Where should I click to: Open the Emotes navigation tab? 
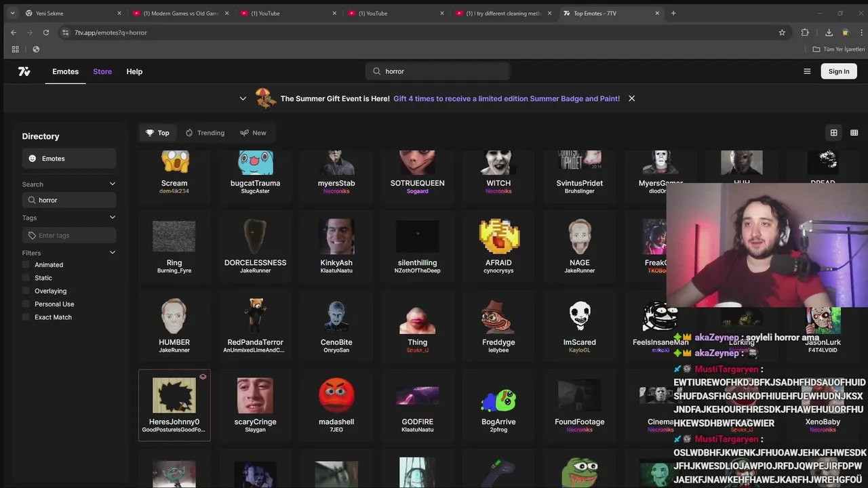tap(65, 71)
